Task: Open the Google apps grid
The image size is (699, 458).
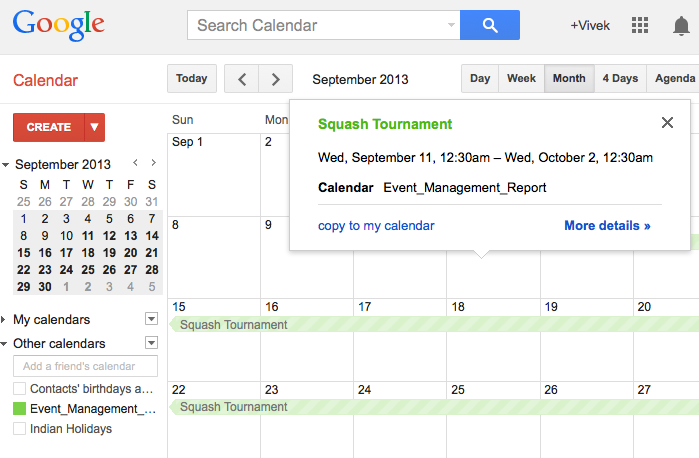Action: (641, 26)
